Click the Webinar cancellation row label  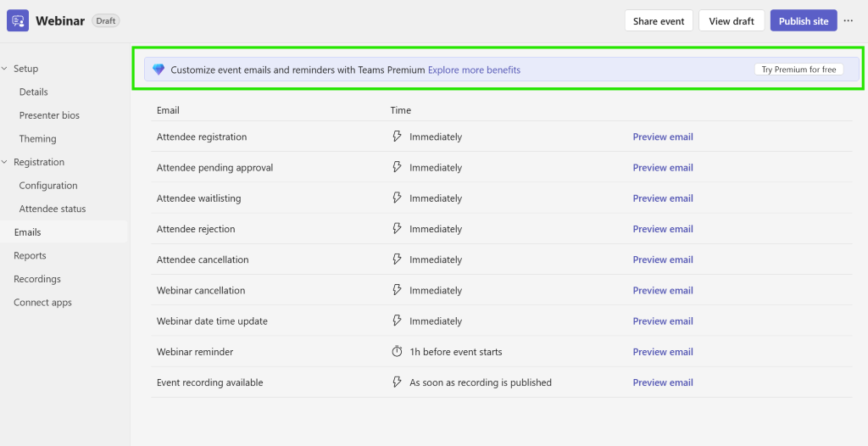tap(201, 290)
